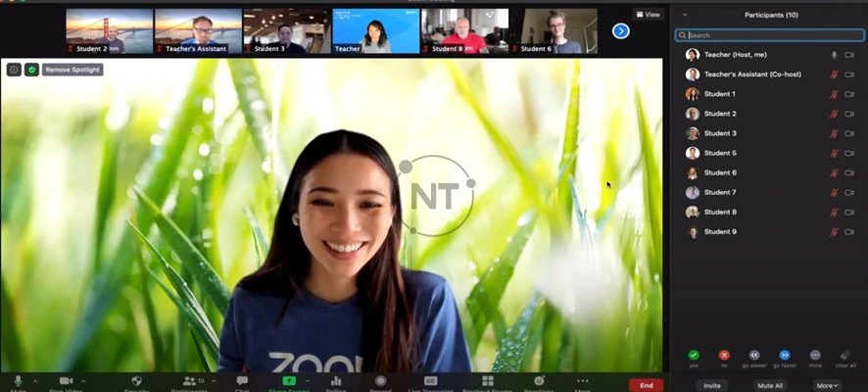Click the participant Search field

point(769,35)
